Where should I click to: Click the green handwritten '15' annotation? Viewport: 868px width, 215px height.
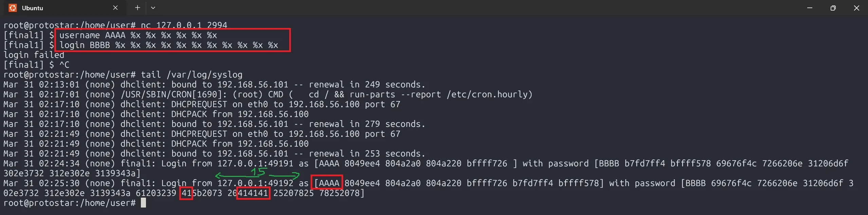[x=258, y=172]
